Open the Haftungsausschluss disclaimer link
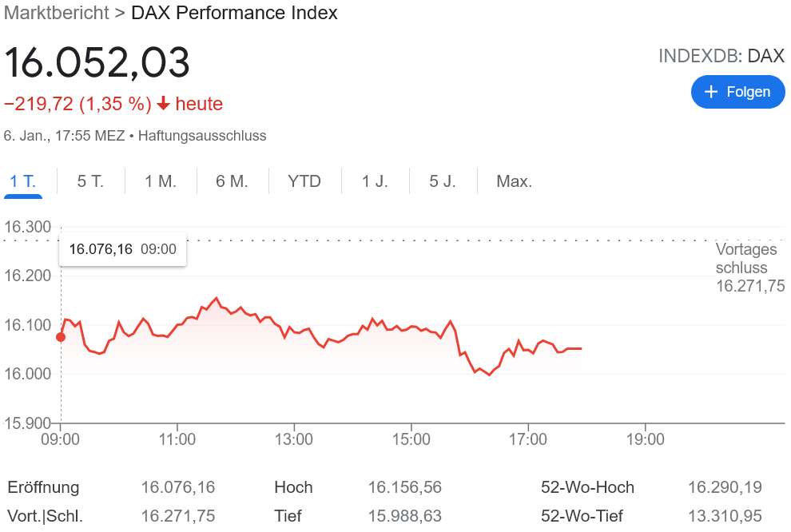Image resolution: width=791 pixels, height=532 pixels. pos(202,136)
